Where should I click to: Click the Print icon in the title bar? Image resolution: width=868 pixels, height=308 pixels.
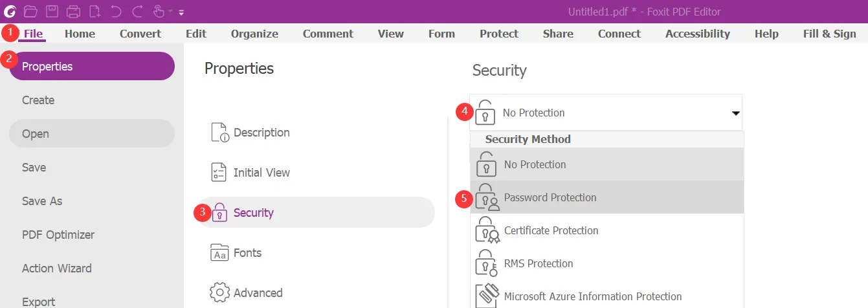(x=73, y=11)
